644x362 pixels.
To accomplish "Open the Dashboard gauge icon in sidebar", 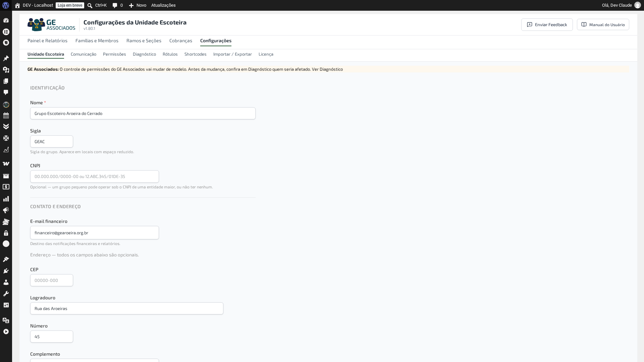I will (6, 20).
